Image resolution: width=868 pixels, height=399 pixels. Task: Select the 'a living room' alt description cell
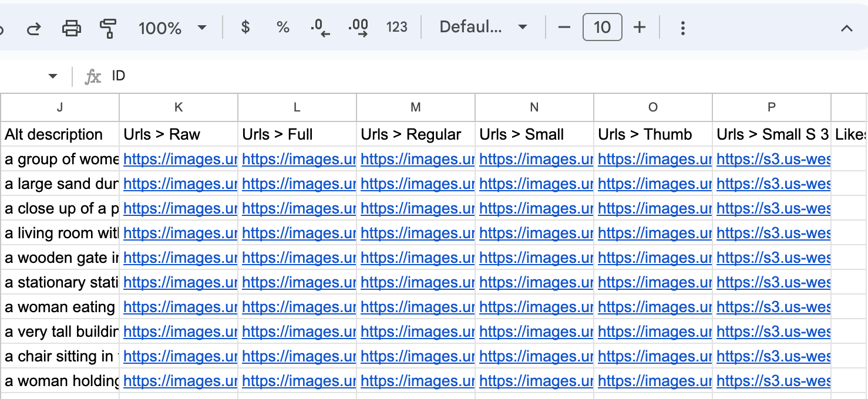pyautogui.click(x=61, y=233)
